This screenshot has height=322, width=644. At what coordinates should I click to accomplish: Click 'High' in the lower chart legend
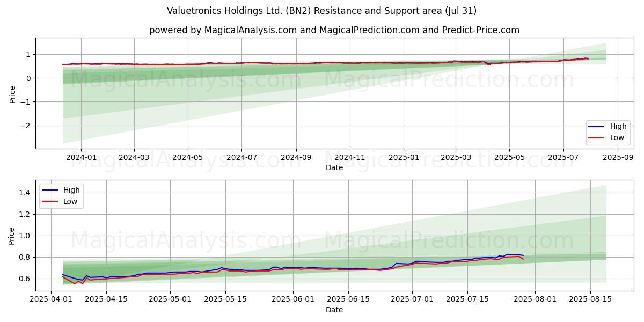tap(71, 190)
